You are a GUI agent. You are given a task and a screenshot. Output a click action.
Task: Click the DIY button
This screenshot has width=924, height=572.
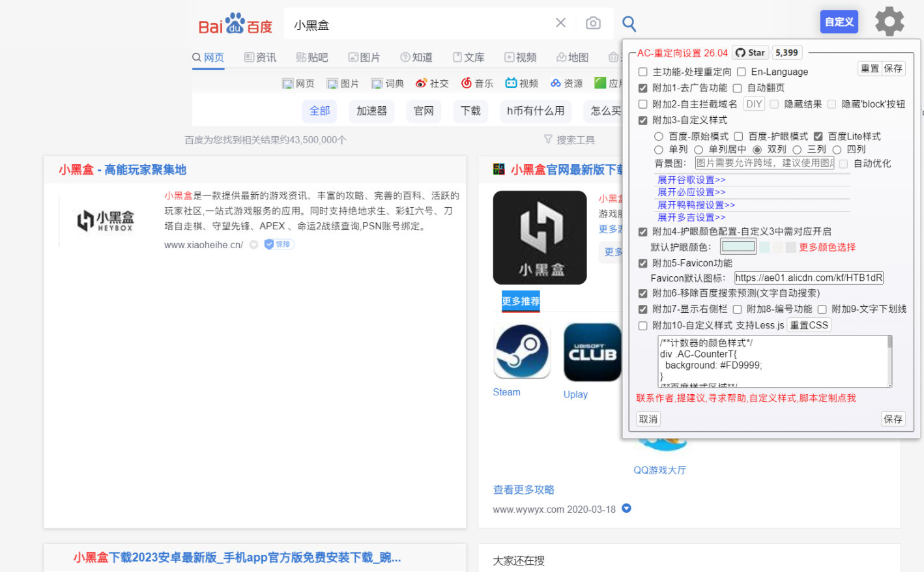pyautogui.click(x=754, y=104)
